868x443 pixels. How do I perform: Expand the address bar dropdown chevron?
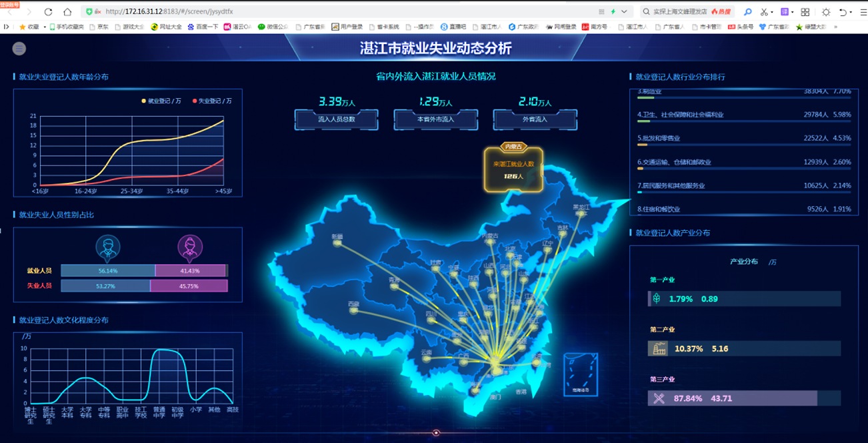[624, 12]
